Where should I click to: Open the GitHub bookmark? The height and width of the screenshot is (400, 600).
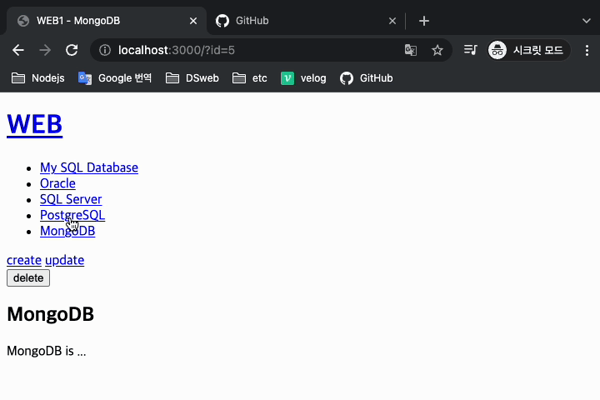point(366,78)
